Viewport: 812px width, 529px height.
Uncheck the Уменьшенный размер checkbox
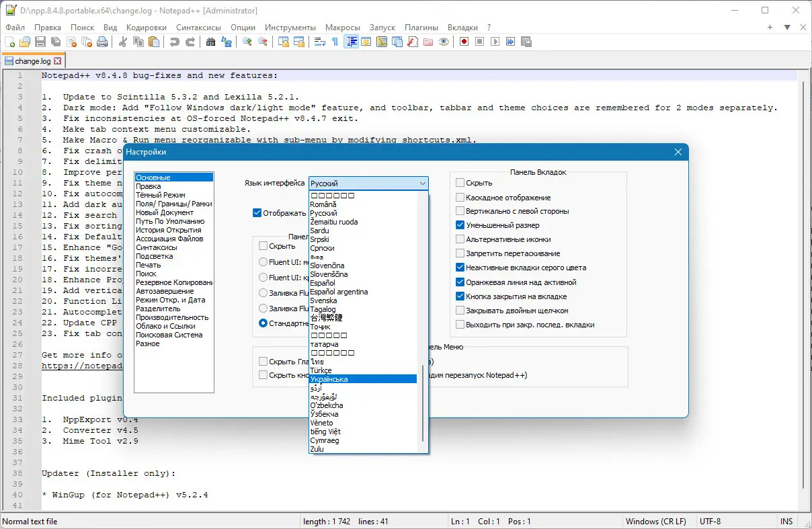click(460, 225)
